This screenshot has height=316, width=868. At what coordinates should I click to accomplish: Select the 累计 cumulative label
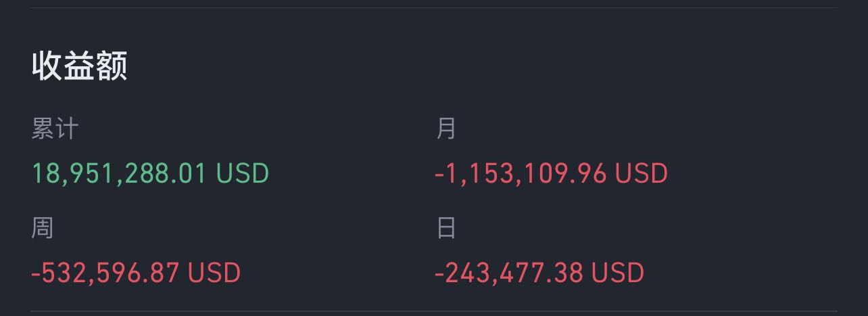55,128
